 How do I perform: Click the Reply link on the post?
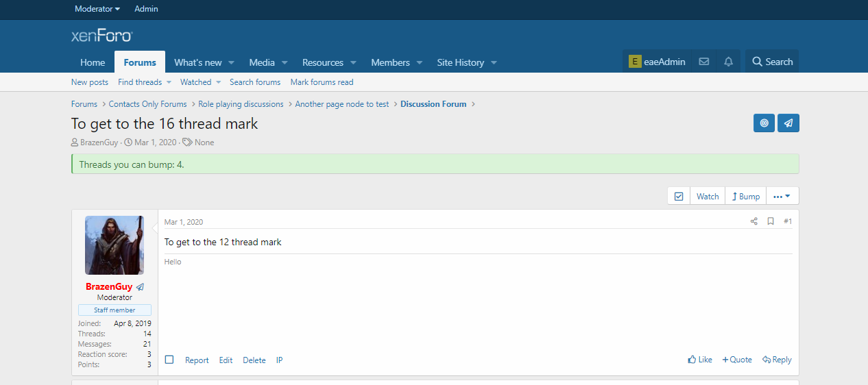(x=777, y=360)
